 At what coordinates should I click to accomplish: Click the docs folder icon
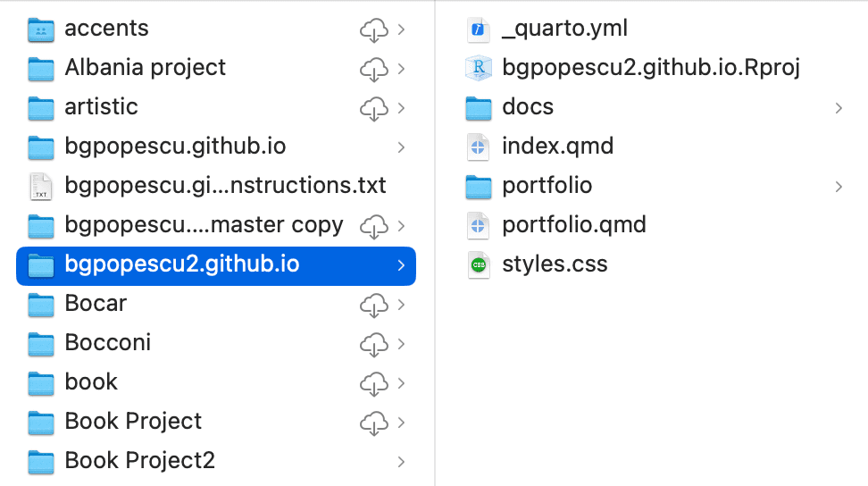479,108
